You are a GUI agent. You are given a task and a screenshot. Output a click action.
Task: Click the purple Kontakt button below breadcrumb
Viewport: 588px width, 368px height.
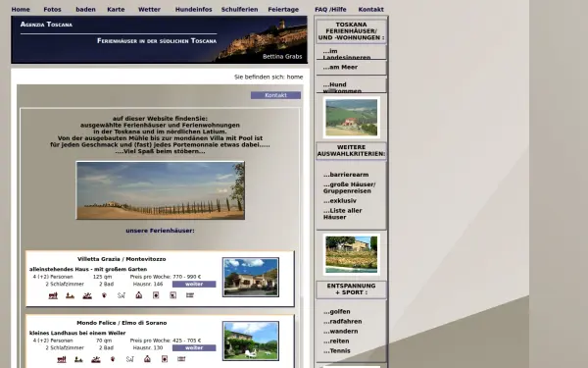tap(275, 95)
